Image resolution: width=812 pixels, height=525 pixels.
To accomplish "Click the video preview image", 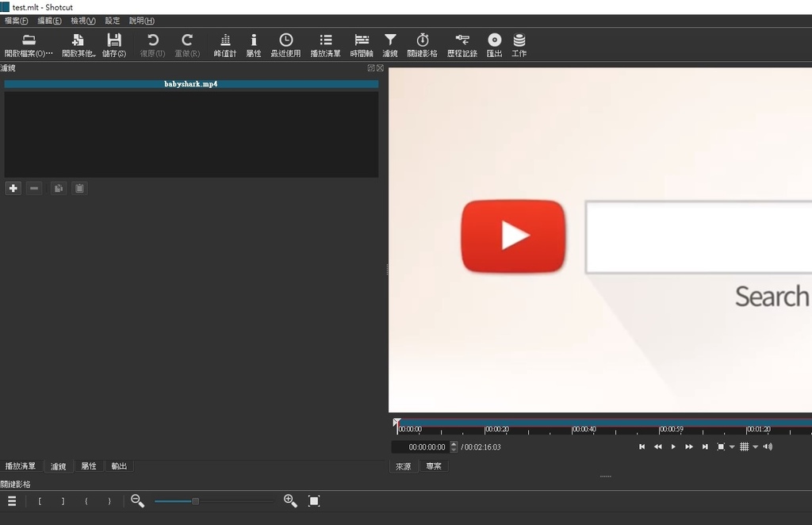I will (600, 240).
